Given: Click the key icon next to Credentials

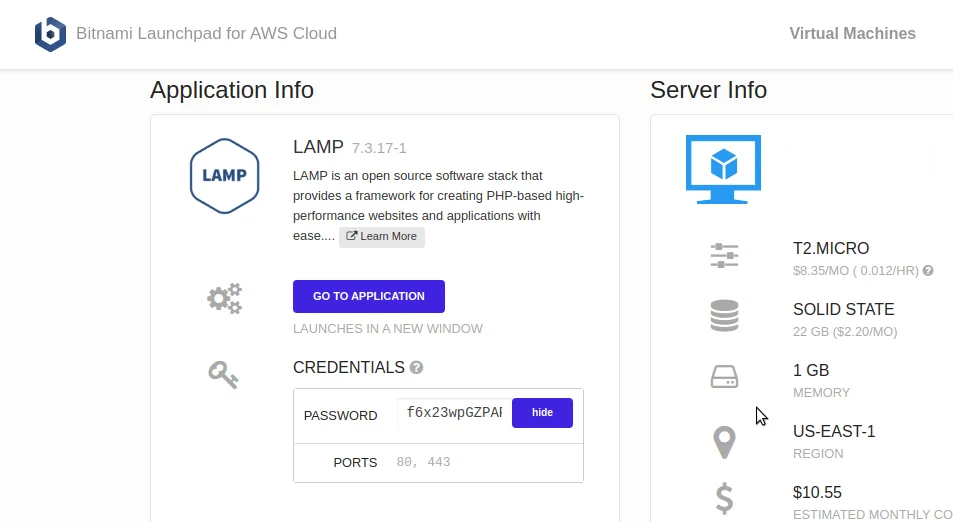Looking at the screenshot, I should (x=223, y=375).
